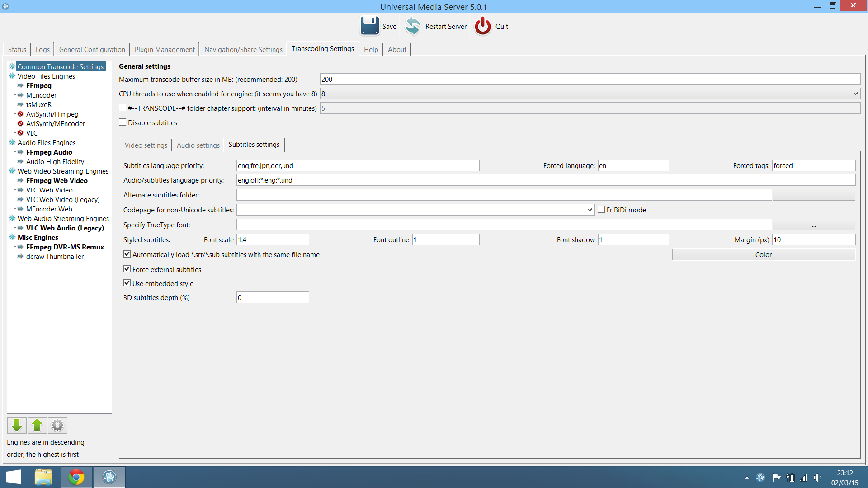Toggle the Disable subtitles checkbox

(123, 122)
